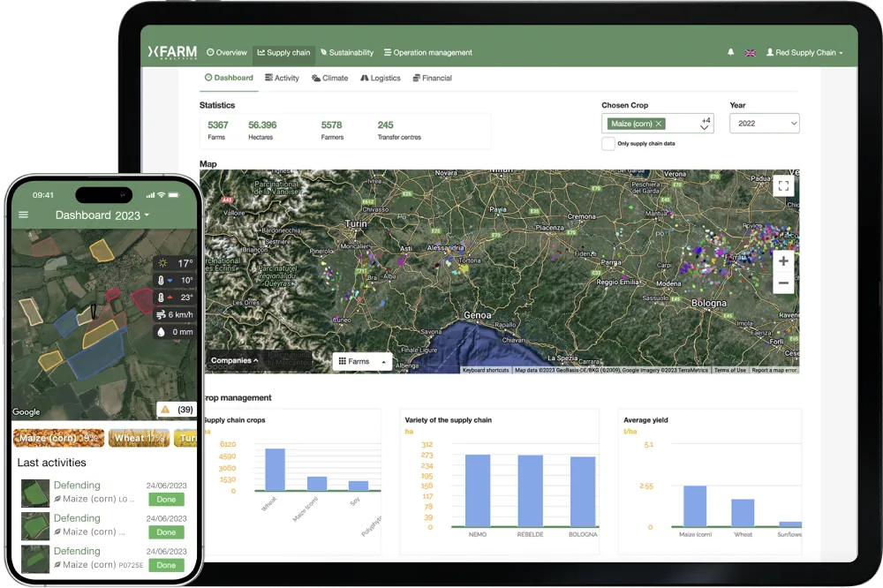Screen dimensions: 883x588
Task: Click 56.396 Hectares statistic
Action: pos(262,131)
